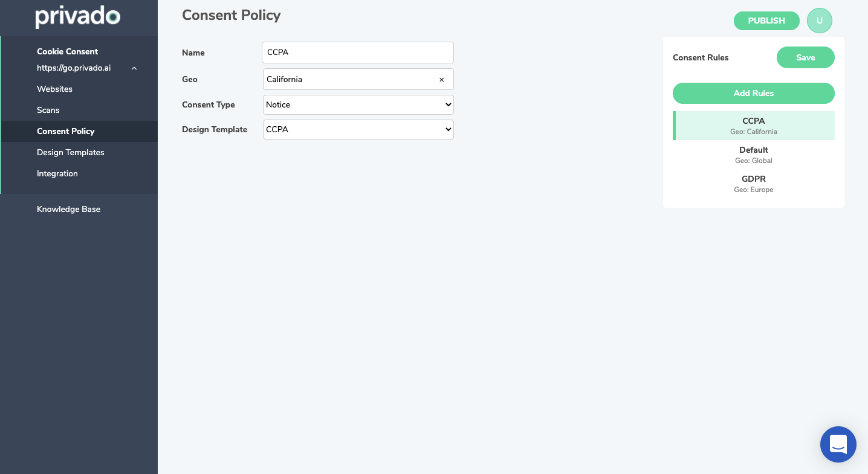Clear the Geo field using the × icon
Viewport: 868px width, 474px height.
pyautogui.click(x=442, y=79)
